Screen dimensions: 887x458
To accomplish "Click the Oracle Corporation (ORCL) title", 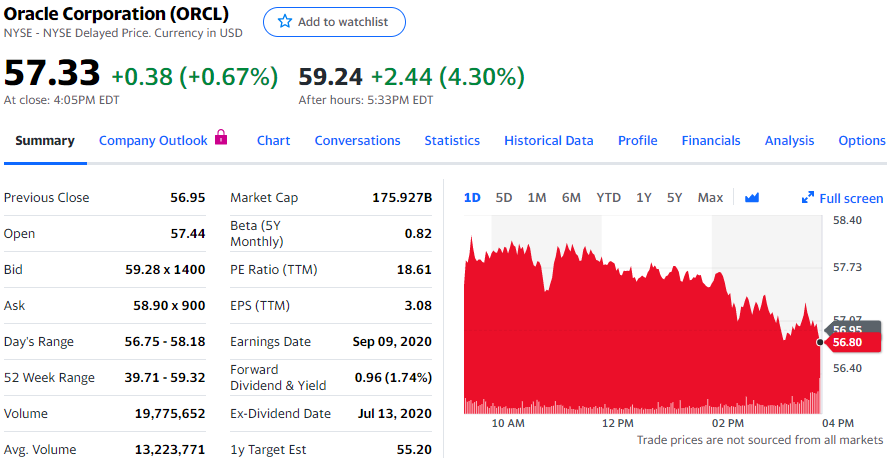I will (x=117, y=14).
